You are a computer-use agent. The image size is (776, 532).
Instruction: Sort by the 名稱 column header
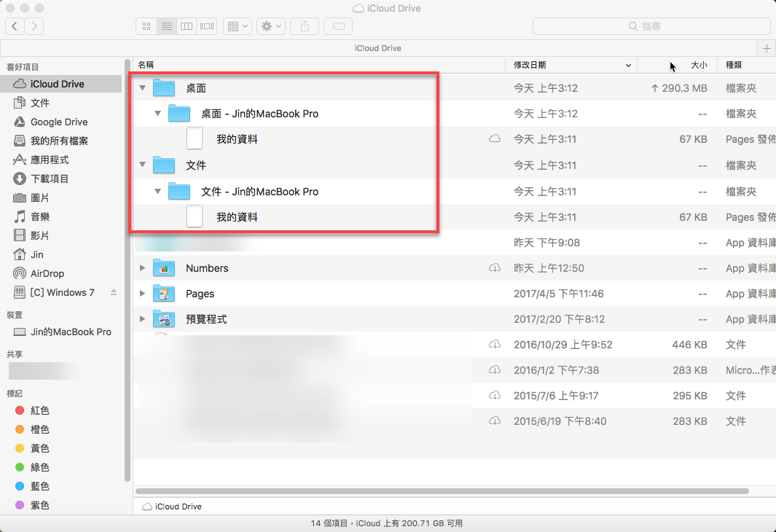click(319, 65)
